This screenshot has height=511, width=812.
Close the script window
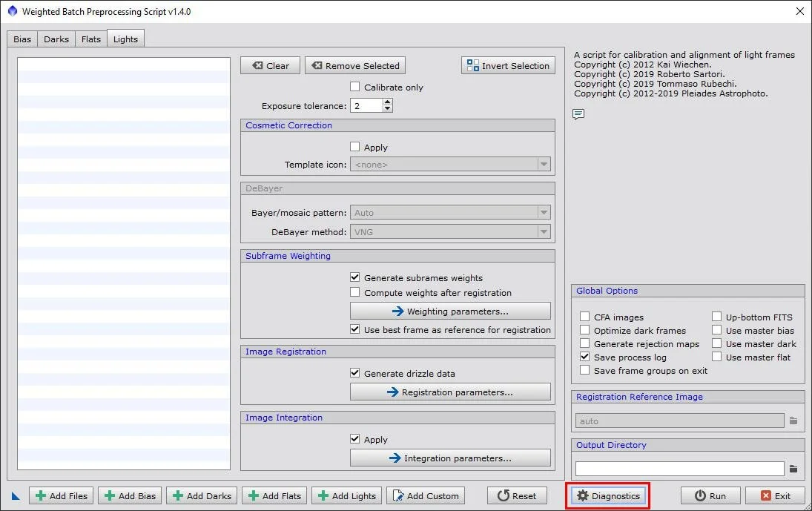(799, 11)
